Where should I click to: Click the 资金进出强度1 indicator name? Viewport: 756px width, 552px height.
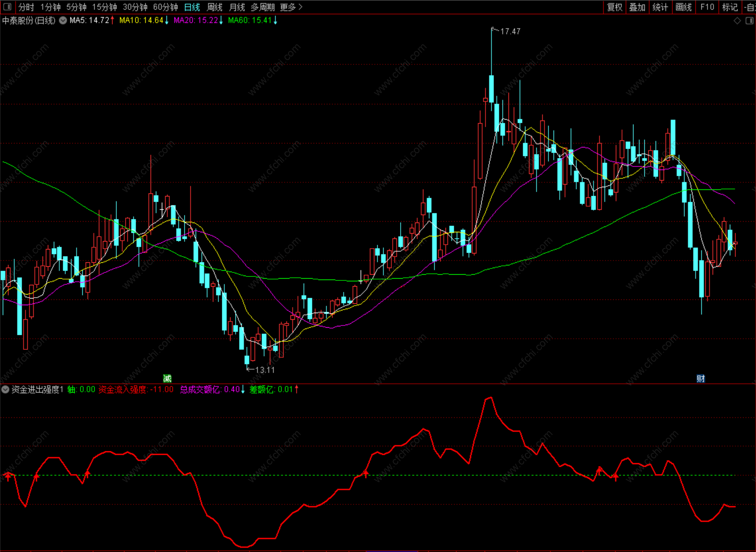click(x=38, y=389)
